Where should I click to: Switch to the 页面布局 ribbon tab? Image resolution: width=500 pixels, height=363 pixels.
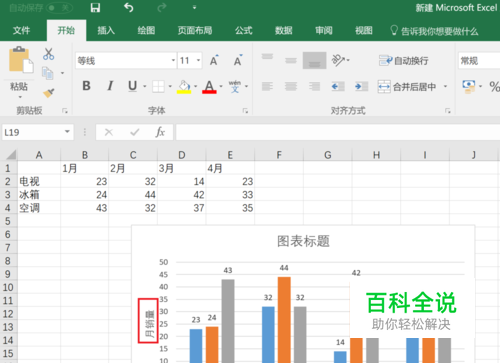coord(195,31)
